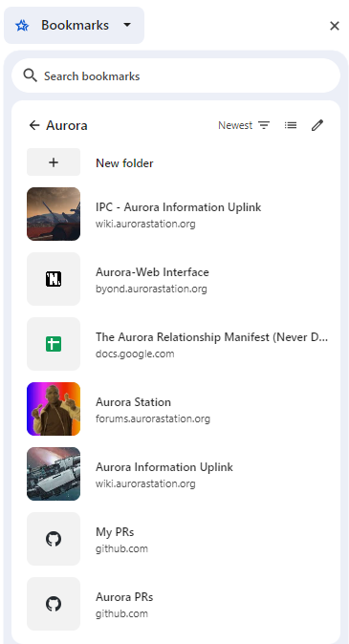
Task: Open the sort filter icon next to Newest
Action: click(264, 125)
